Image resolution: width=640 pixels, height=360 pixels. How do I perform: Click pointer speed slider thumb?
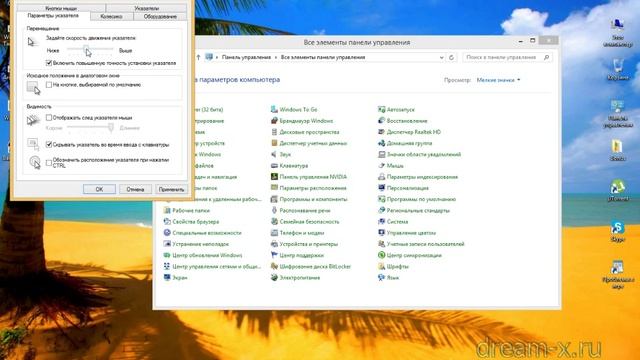click(86, 49)
